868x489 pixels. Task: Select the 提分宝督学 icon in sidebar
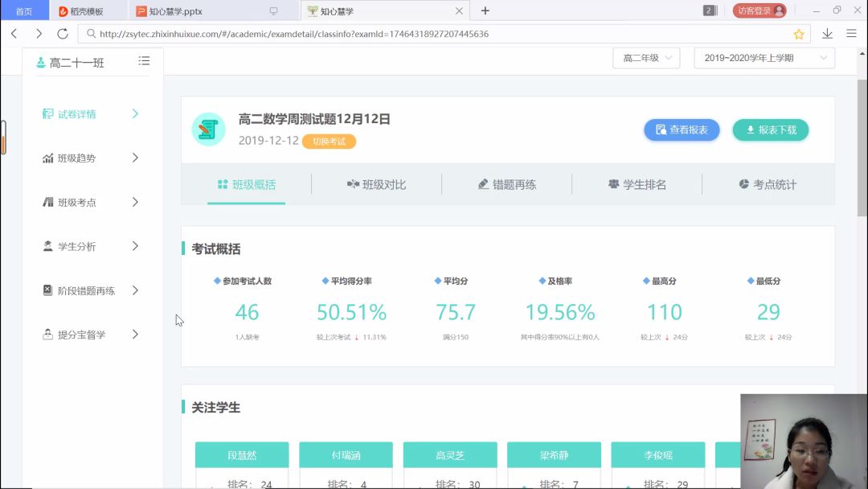pyautogui.click(x=49, y=335)
